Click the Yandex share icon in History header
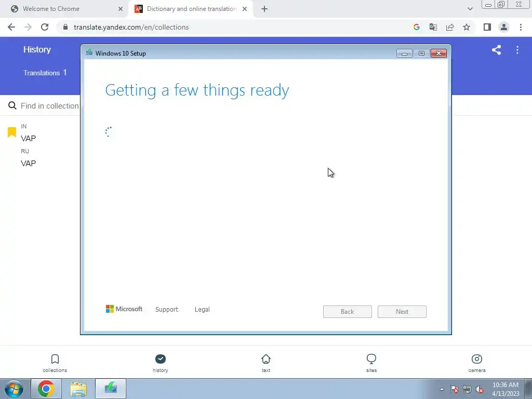This screenshot has width=532, height=399. pyautogui.click(x=496, y=50)
